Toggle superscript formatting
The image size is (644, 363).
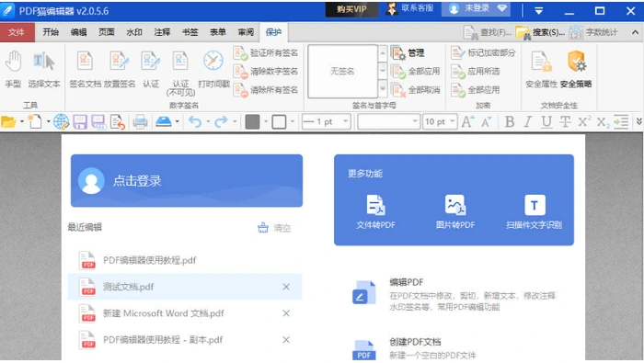click(x=584, y=121)
